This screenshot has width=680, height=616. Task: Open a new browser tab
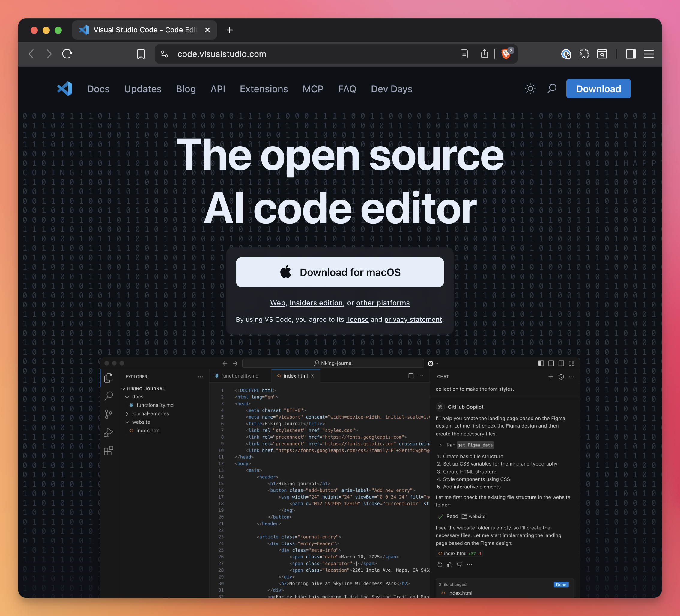[230, 30]
